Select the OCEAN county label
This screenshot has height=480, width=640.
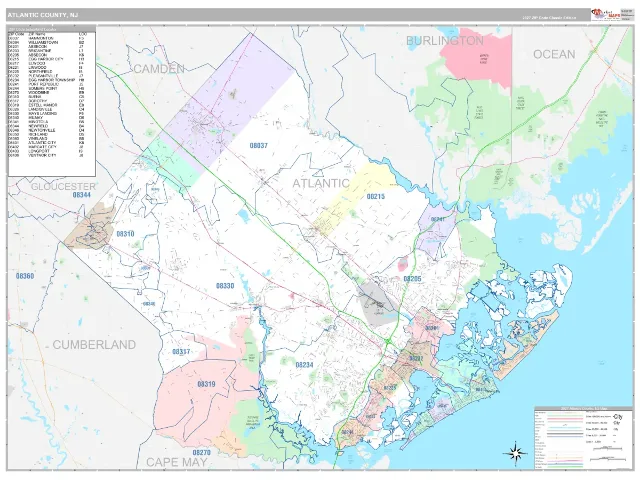coord(554,54)
